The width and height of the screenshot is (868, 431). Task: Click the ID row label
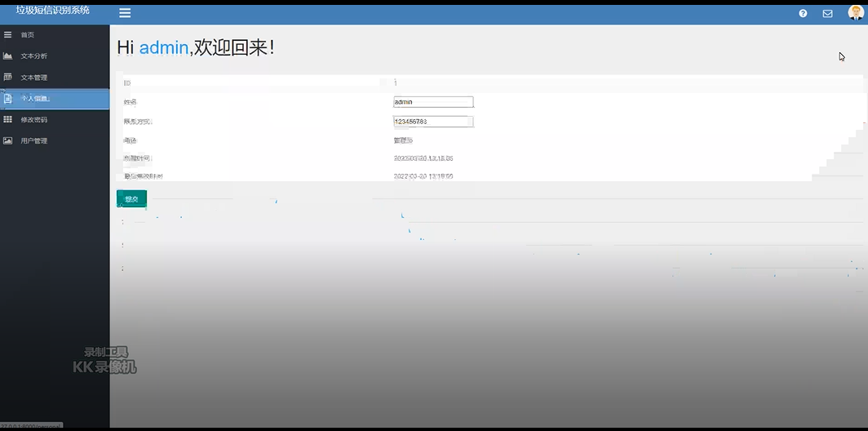[x=127, y=83]
